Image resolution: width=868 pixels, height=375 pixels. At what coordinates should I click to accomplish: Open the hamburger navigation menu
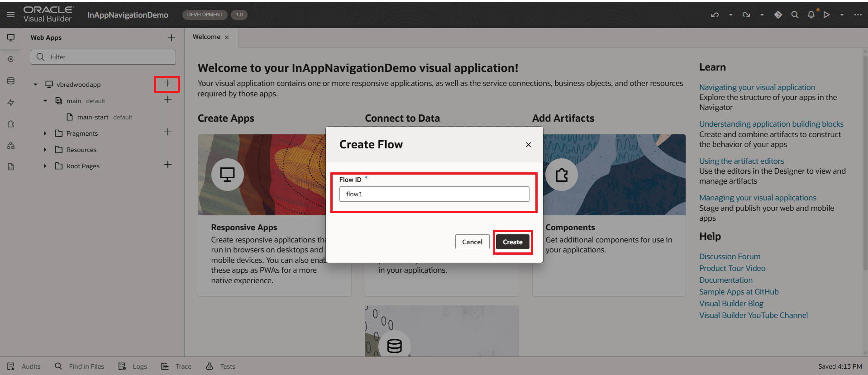pyautogui.click(x=11, y=15)
